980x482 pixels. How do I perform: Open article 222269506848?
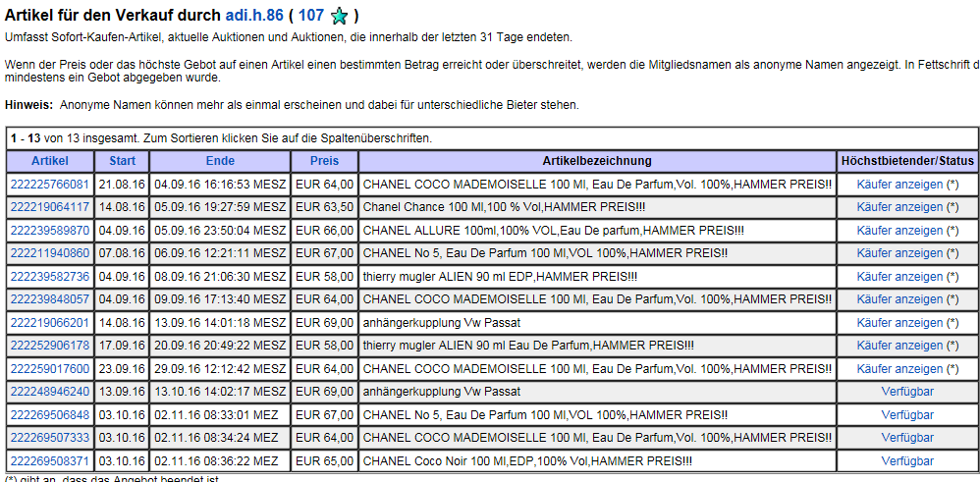point(50,415)
